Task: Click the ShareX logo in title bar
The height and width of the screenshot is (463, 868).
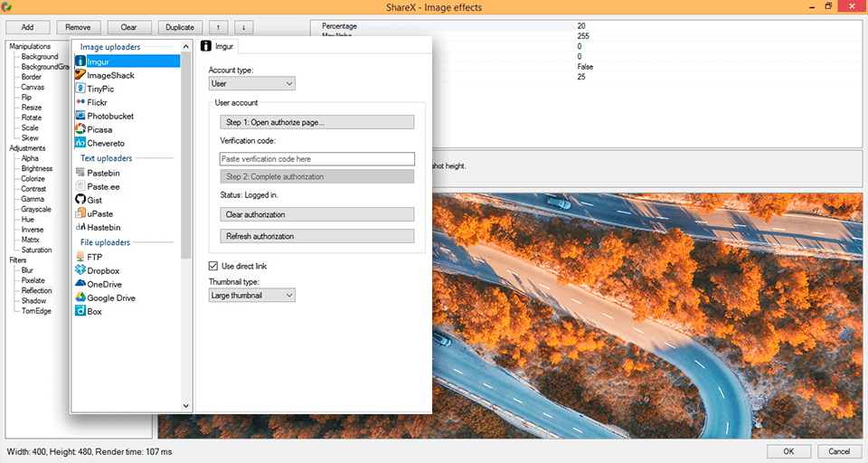Action: (x=6, y=6)
